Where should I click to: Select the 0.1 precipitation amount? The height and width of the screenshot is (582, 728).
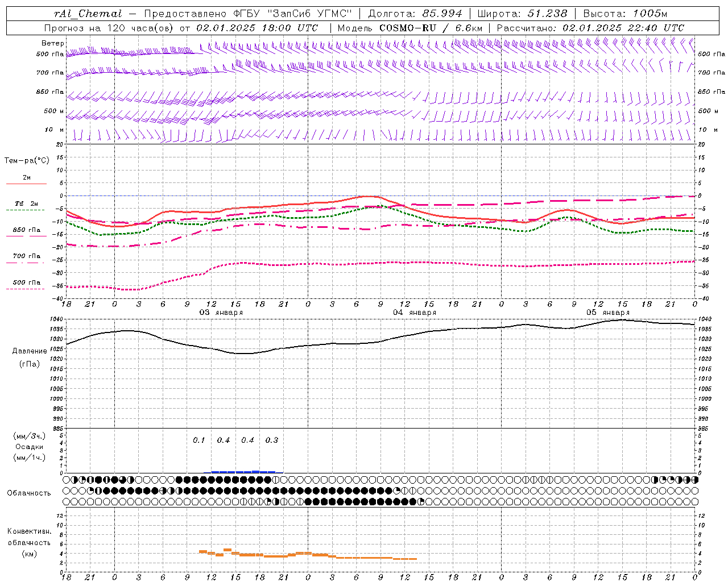tap(198, 440)
